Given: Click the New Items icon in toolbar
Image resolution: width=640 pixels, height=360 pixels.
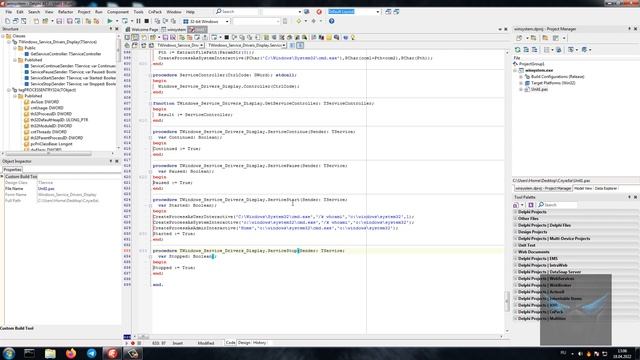Looking at the screenshot, I should (7, 21).
